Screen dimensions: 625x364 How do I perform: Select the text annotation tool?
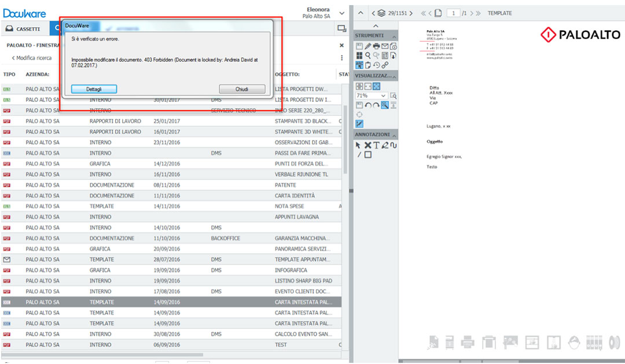(376, 145)
